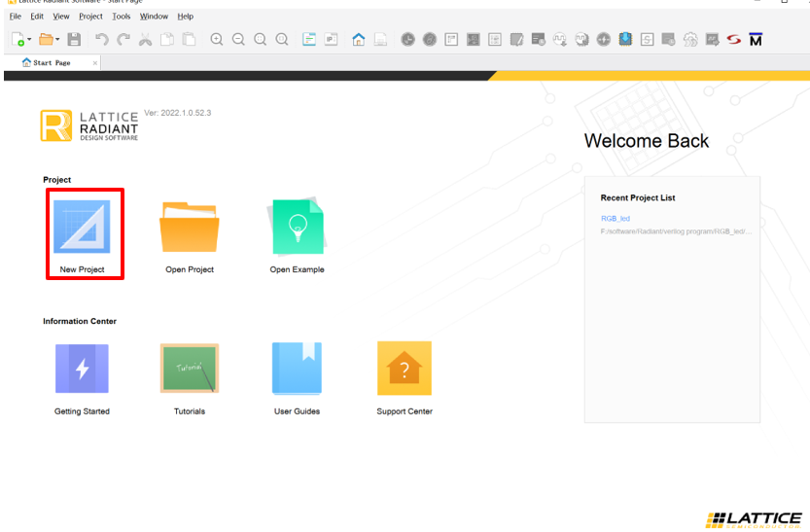This screenshot has height=532, width=810.
Task: Launch the red Synplify S icon
Action: pyautogui.click(x=733, y=39)
